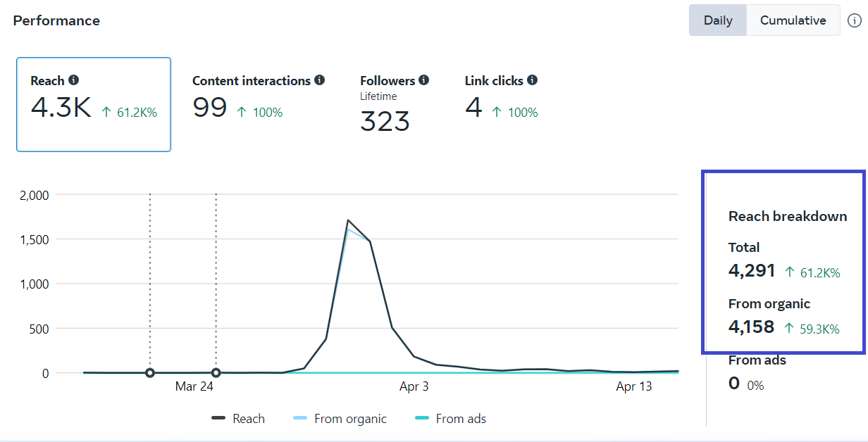The image size is (868, 442).
Task: Click the first circular marker on chart
Action: [x=150, y=373]
